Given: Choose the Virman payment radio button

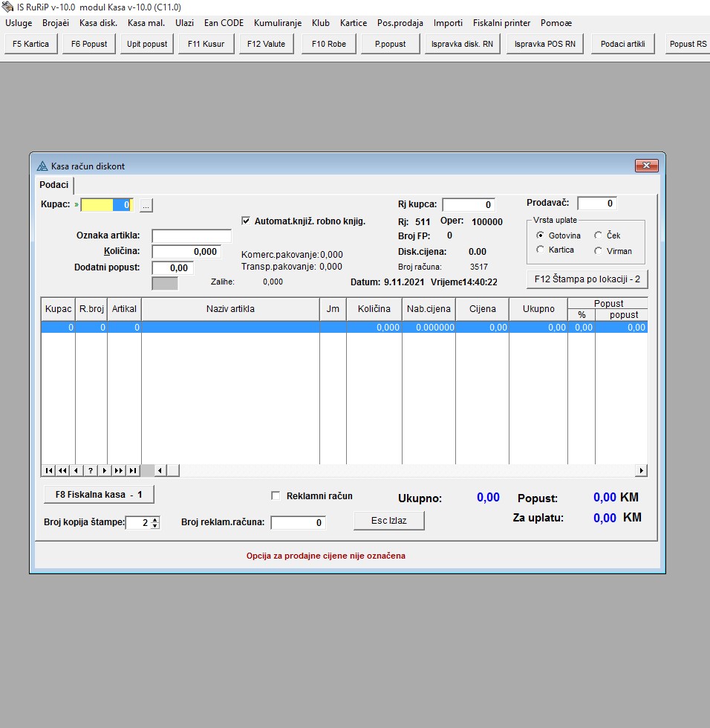Looking at the screenshot, I should [599, 251].
